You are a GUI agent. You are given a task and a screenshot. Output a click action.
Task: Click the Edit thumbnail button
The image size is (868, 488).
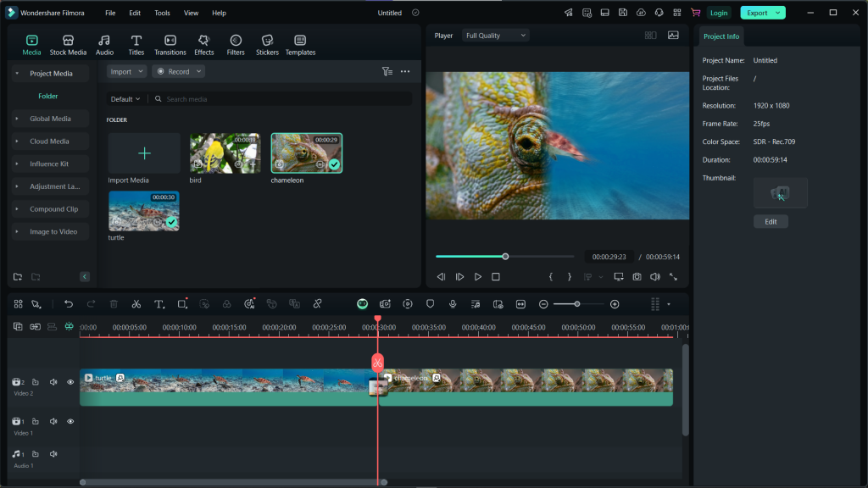click(771, 222)
